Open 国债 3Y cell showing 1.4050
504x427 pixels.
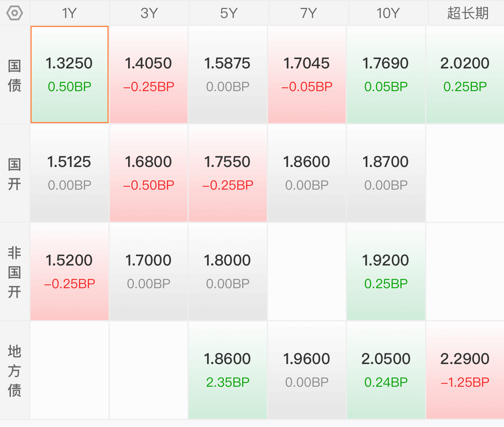point(149,75)
